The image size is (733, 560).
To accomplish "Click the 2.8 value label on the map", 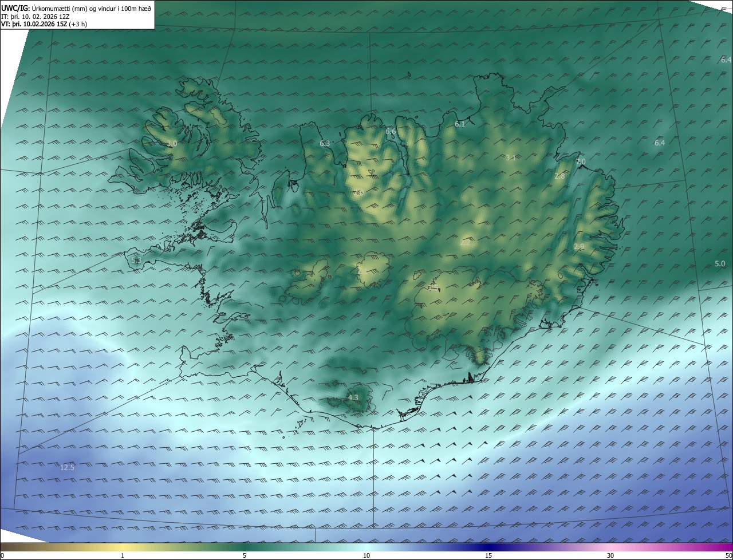I will click(x=559, y=176).
